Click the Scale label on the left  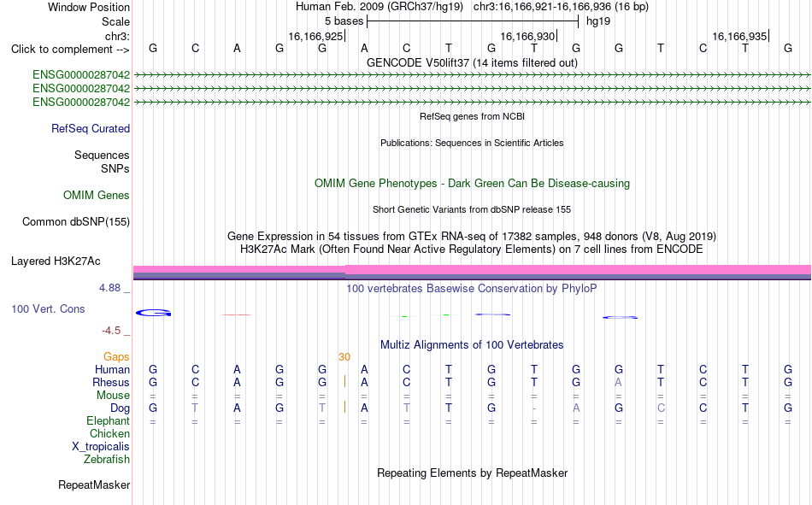(x=115, y=21)
